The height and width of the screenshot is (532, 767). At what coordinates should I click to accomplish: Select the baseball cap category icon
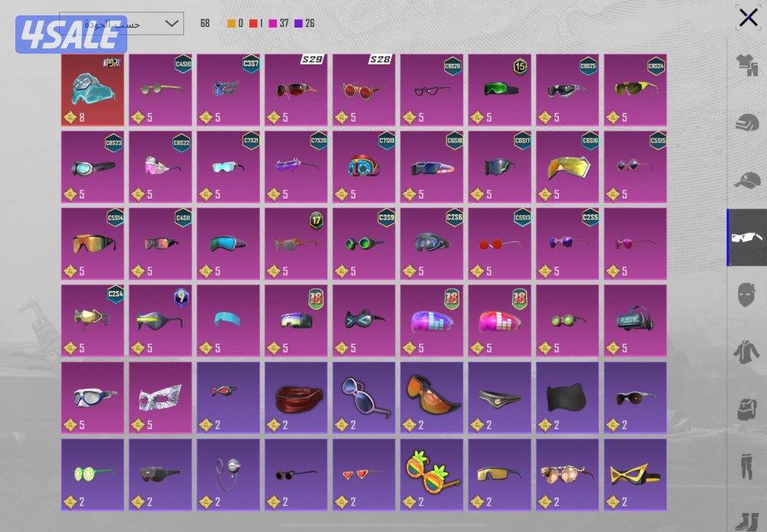tap(748, 181)
